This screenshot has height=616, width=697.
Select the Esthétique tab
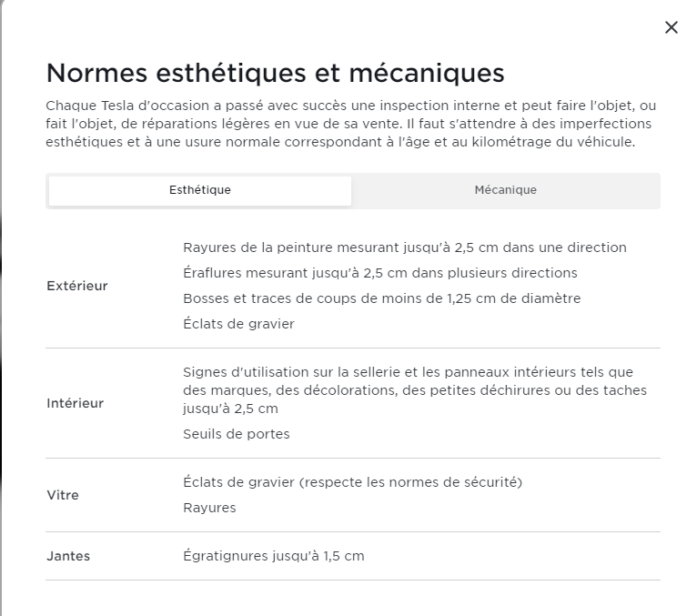(x=200, y=190)
